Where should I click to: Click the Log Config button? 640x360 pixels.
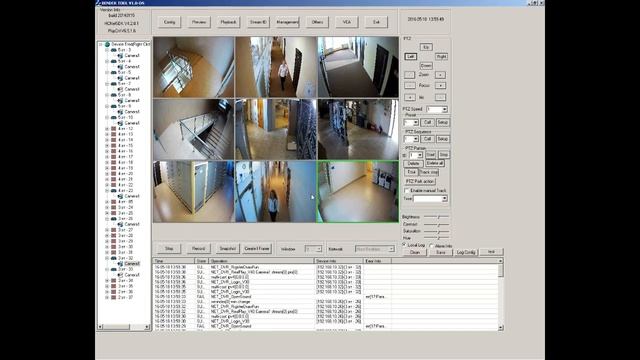466,252
